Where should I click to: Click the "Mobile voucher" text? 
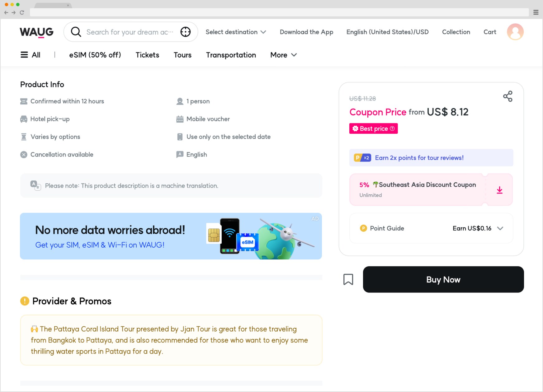click(x=208, y=119)
